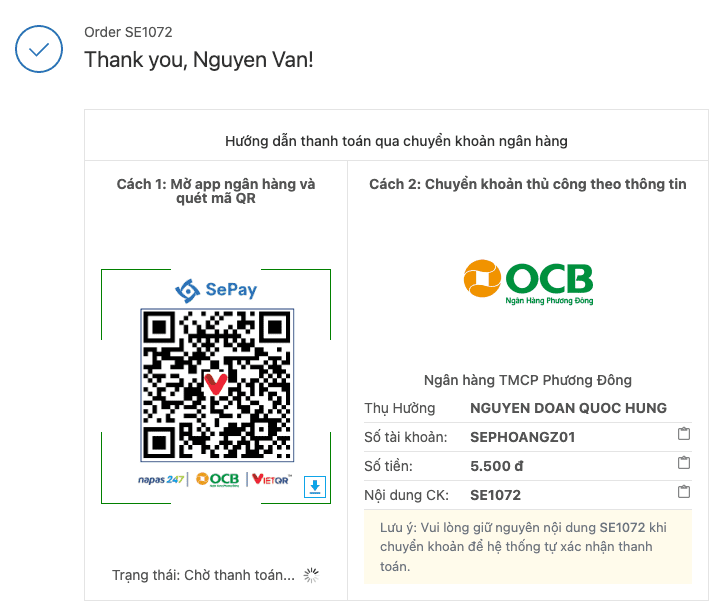Viewport: 718px width, 609px height.
Task: Click the Cách 1 QR scan heading
Action: click(216, 191)
